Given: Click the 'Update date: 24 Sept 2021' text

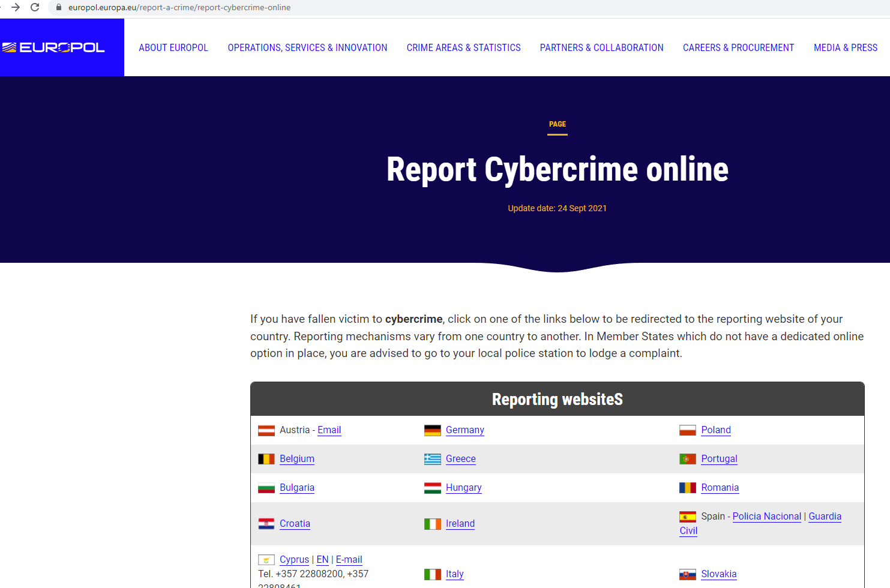Looking at the screenshot, I should pos(558,208).
